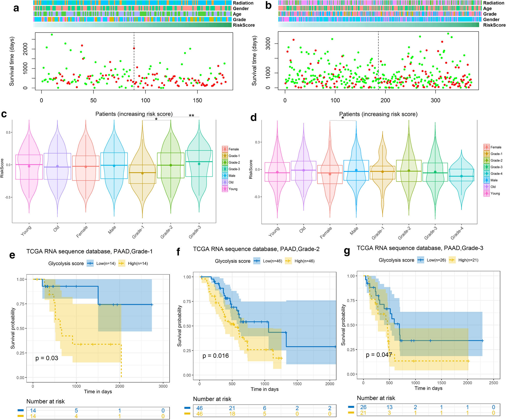Click the double asterisk above panel c
Screen dimensions: 506x420
pyautogui.click(x=191, y=115)
